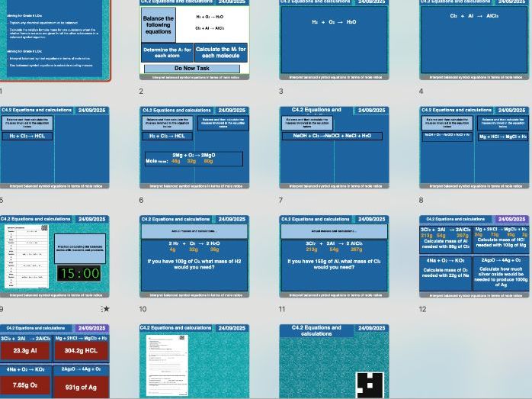Select slide 5 with single H₂ + Cl₂ box
Viewport: 532px width, 399px height.
54,147
